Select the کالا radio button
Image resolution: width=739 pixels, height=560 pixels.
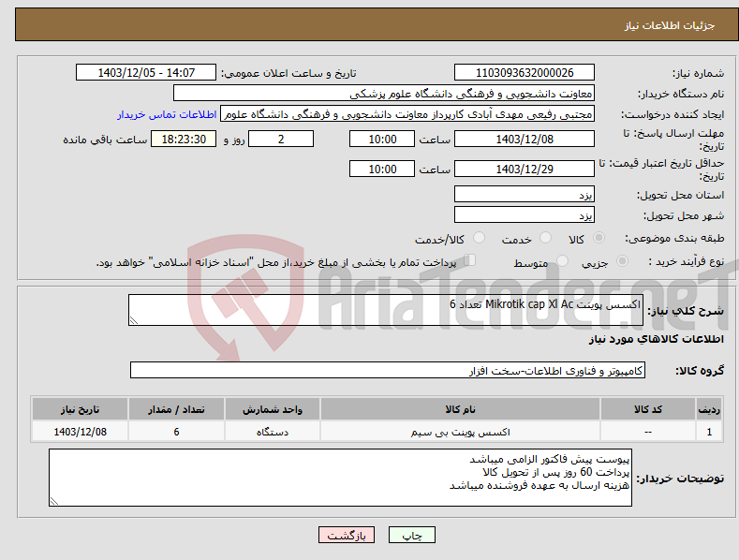pos(599,238)
